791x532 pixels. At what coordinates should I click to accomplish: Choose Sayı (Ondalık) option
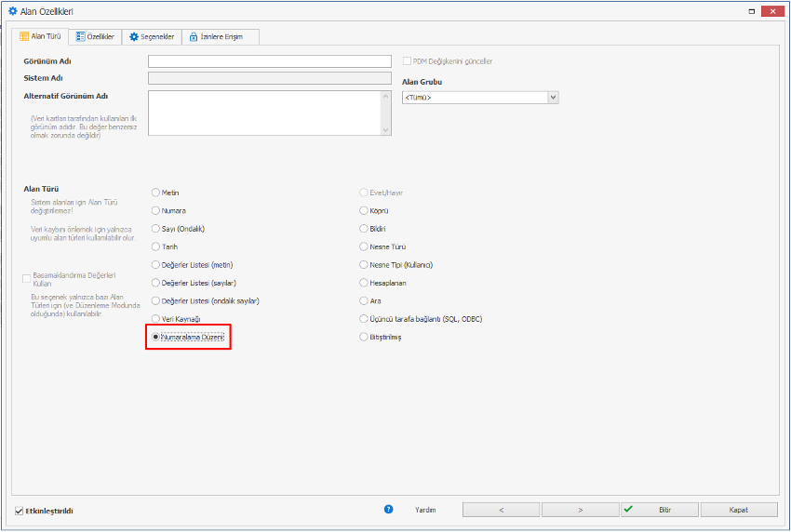(156, 229)
